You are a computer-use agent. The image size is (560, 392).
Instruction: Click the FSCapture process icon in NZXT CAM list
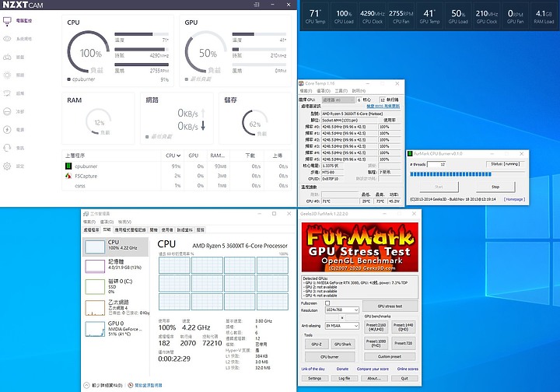pyautogui.click(x=68, y=176)
